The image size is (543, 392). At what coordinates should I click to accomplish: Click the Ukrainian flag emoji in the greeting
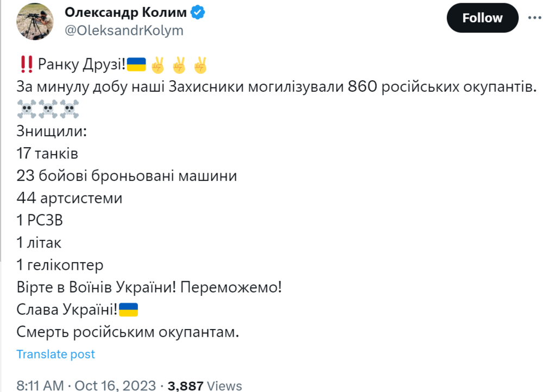136,64
